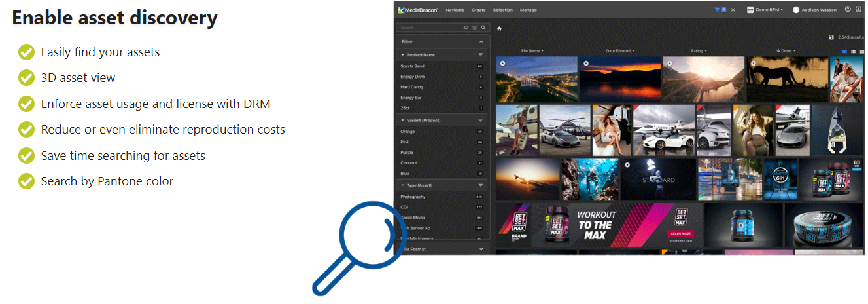Open Product Name filter options icon
868x304 pixels.
tap(481, 55)
